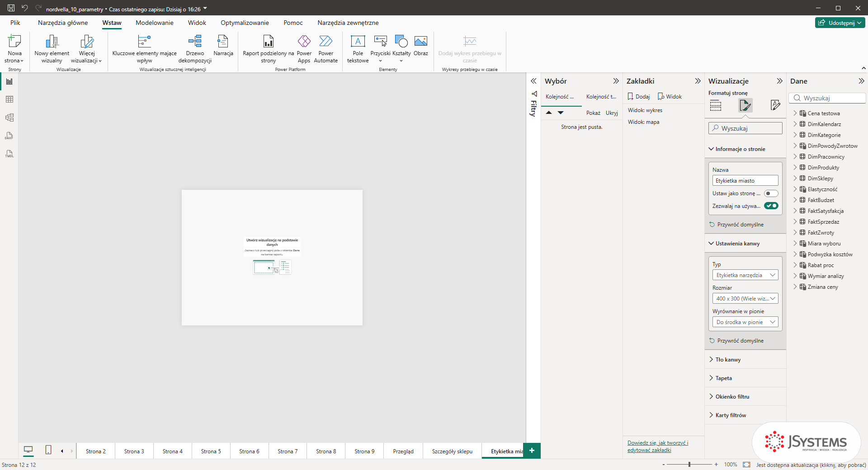This screenshot has height=470, width=868.
Task: Toggle 'Zezwalaj na używa...' switch
Action: point(771,206)
